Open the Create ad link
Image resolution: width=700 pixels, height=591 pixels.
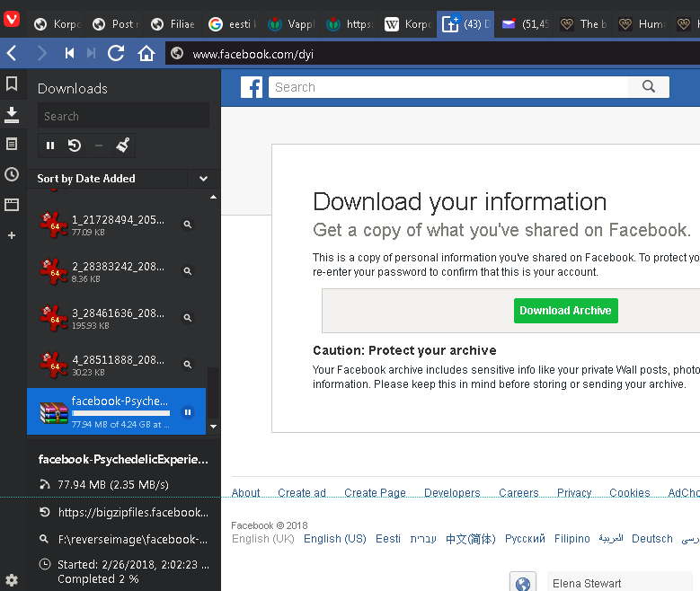pos(302,492)
